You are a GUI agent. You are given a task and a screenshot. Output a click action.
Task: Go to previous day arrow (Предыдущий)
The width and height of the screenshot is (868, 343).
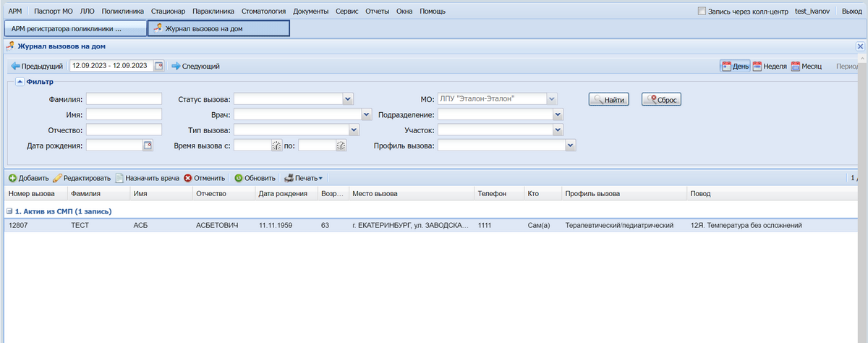click(x=15, y=66)
